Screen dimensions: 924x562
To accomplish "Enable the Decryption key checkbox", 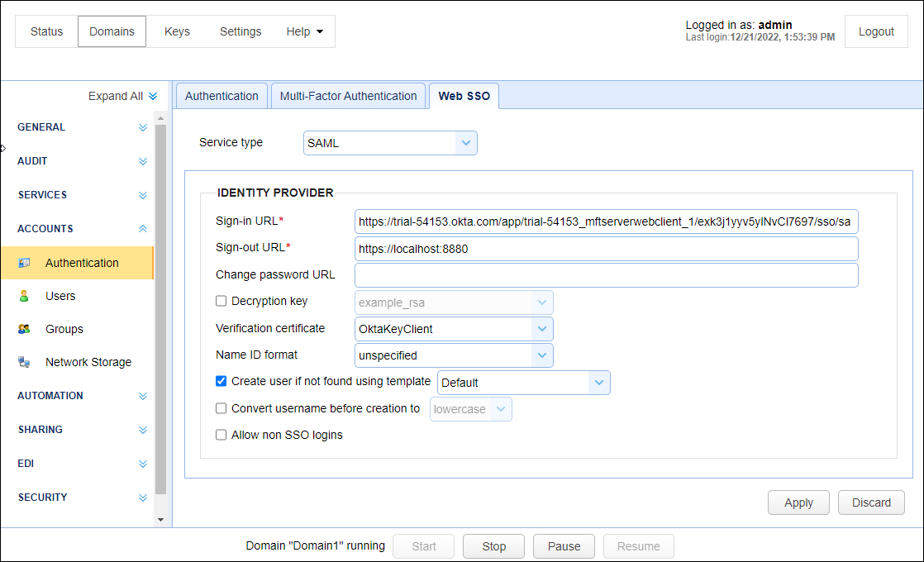I will pos(221,302).
